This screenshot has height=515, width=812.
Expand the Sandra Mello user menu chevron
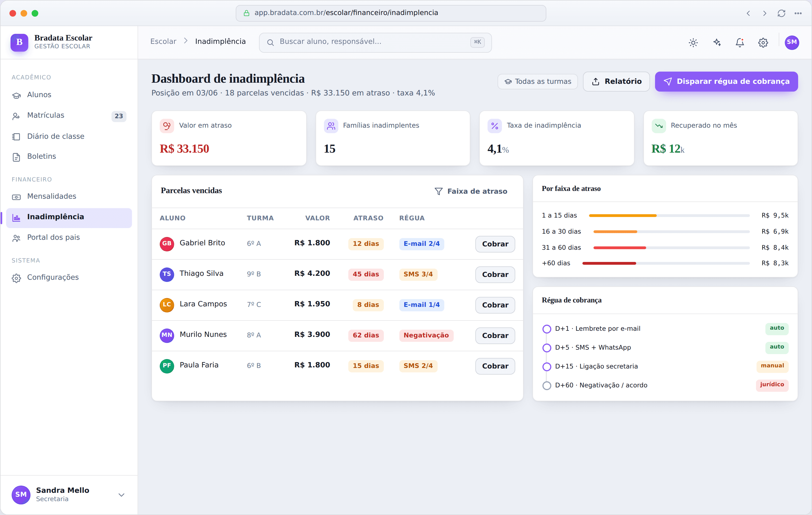121,495
